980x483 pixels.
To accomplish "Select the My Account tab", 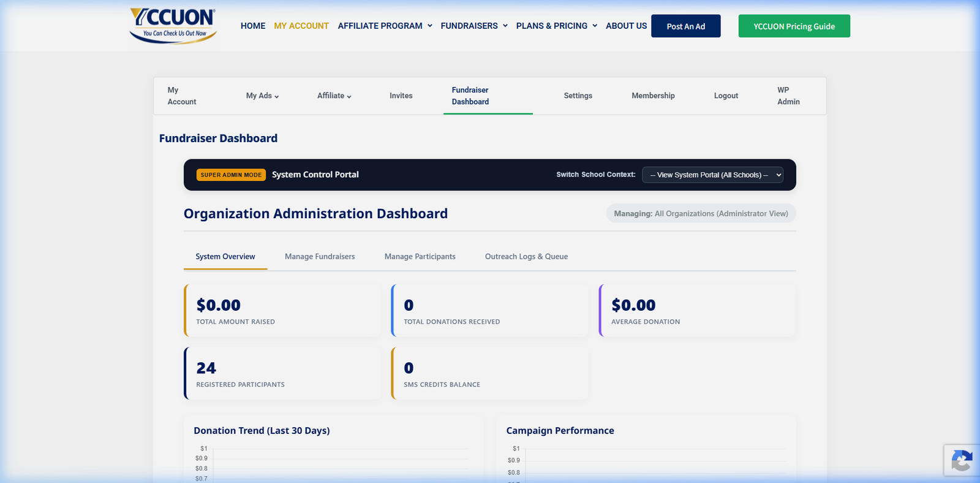I will coord(182,96).
